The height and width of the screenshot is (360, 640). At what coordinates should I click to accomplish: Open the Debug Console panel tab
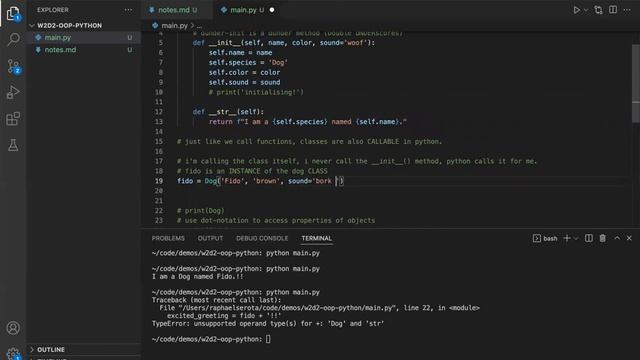tap(262, 238)
